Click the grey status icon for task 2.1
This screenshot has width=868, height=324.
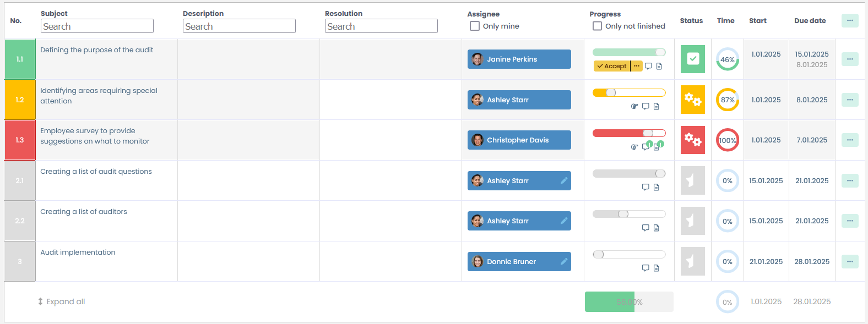692,180
